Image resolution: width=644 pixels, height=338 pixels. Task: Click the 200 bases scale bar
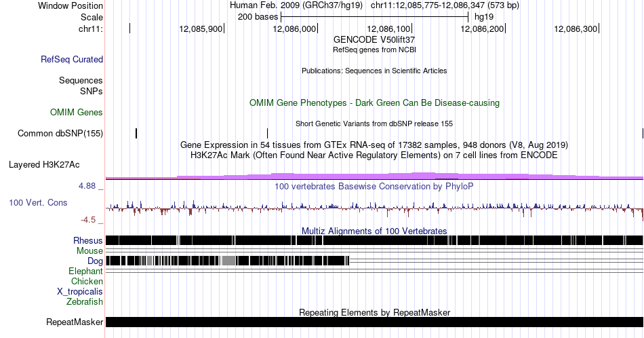(374, 17)
